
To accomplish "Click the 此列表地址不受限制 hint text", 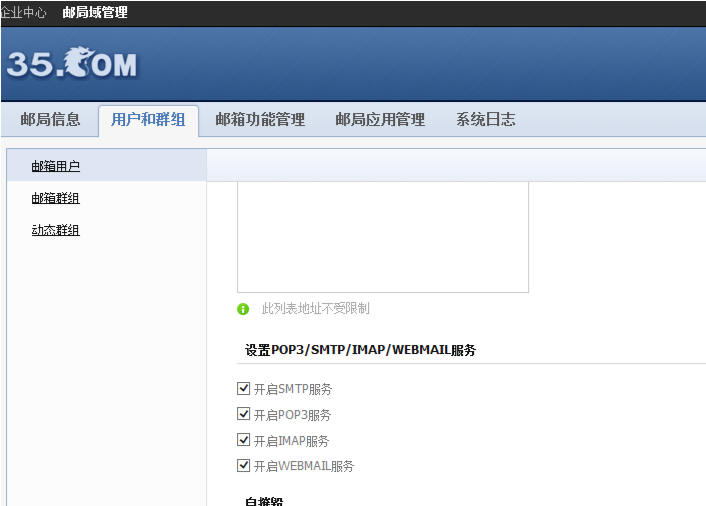I will 316,309.
